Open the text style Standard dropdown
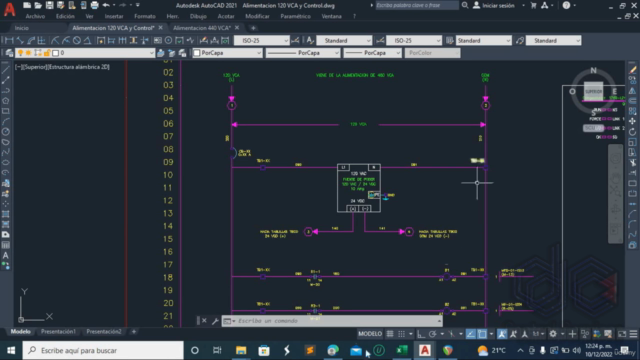Viewport: 640px width, 360px height. click(x=344, y=40)
